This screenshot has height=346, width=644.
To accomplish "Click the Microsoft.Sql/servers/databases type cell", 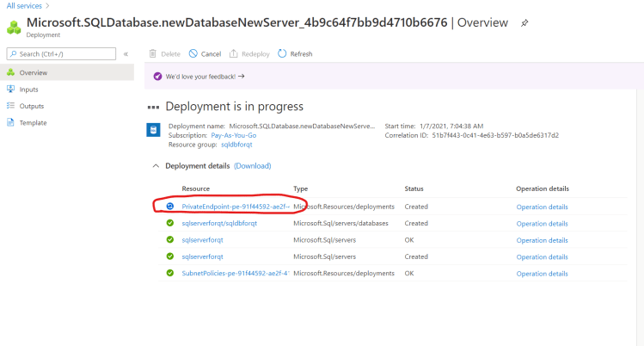I will tap(340, 223).
